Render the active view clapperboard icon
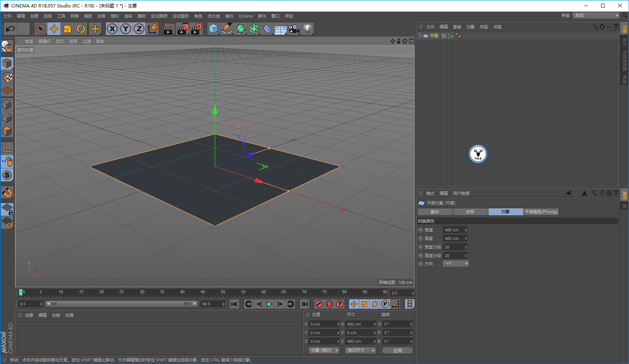Viewport: 629px width, 364px height. click(x=169, y=29)
